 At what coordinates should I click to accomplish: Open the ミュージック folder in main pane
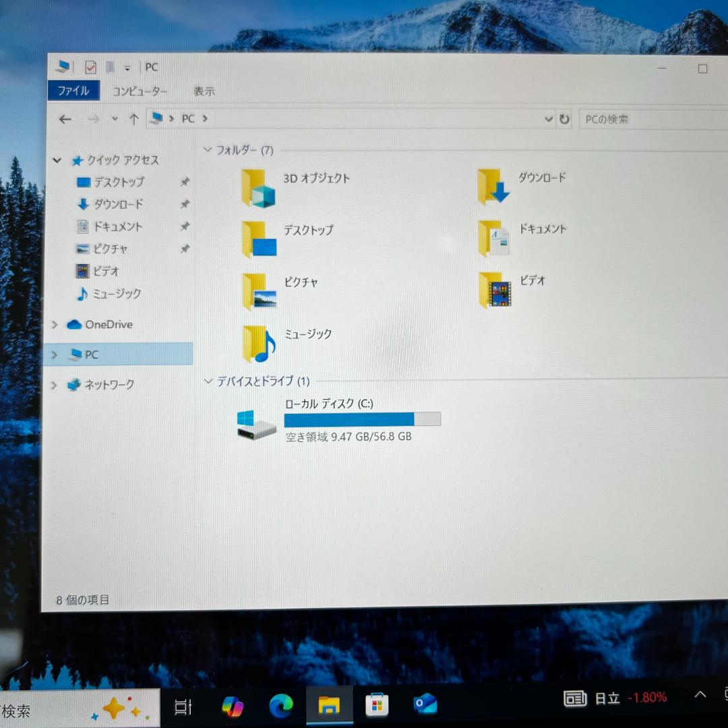259,343
